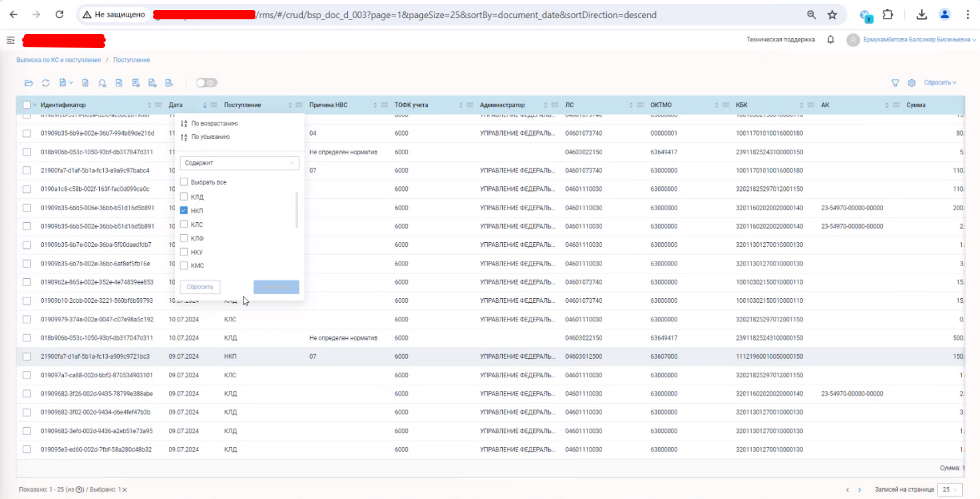Open the Администратор column menu icon
980x499 pixels.
555,105
